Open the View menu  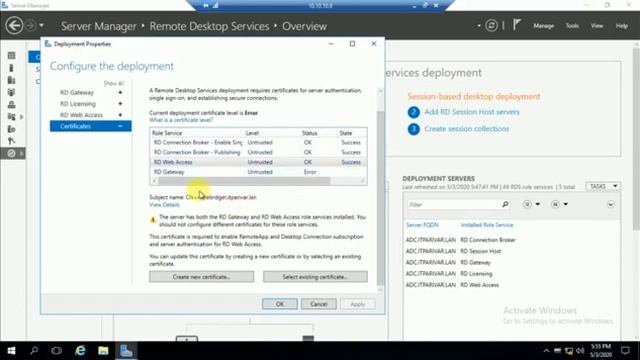point(597,26)
